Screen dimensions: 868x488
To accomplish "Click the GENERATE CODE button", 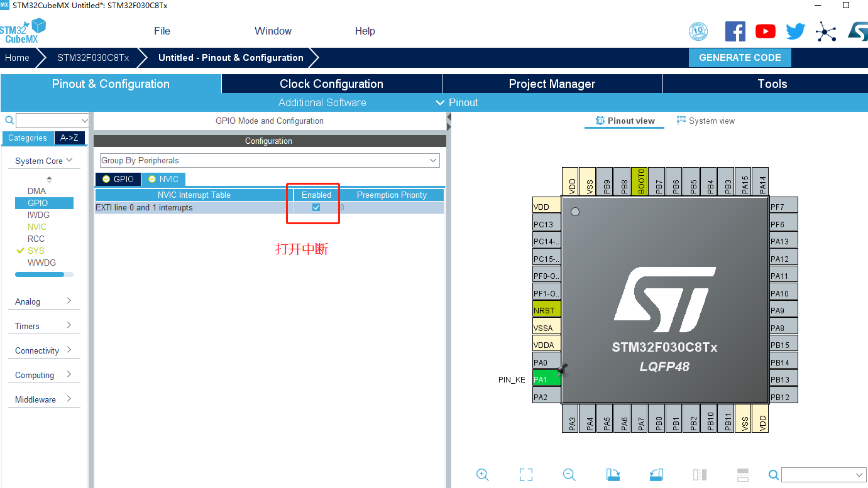I will pos(740,57).
